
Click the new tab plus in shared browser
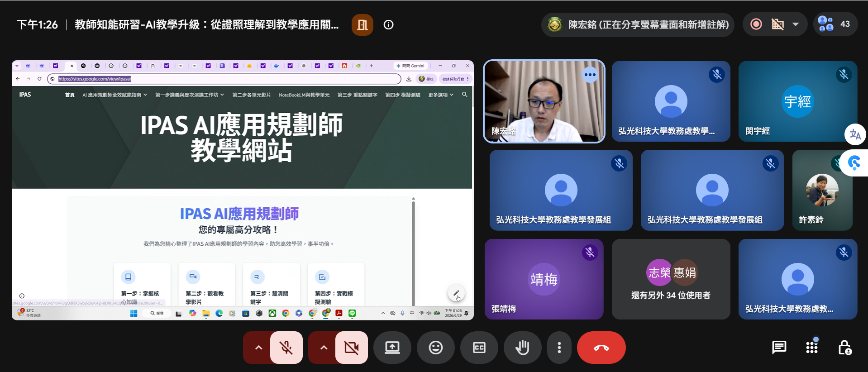tap(371, 66)
